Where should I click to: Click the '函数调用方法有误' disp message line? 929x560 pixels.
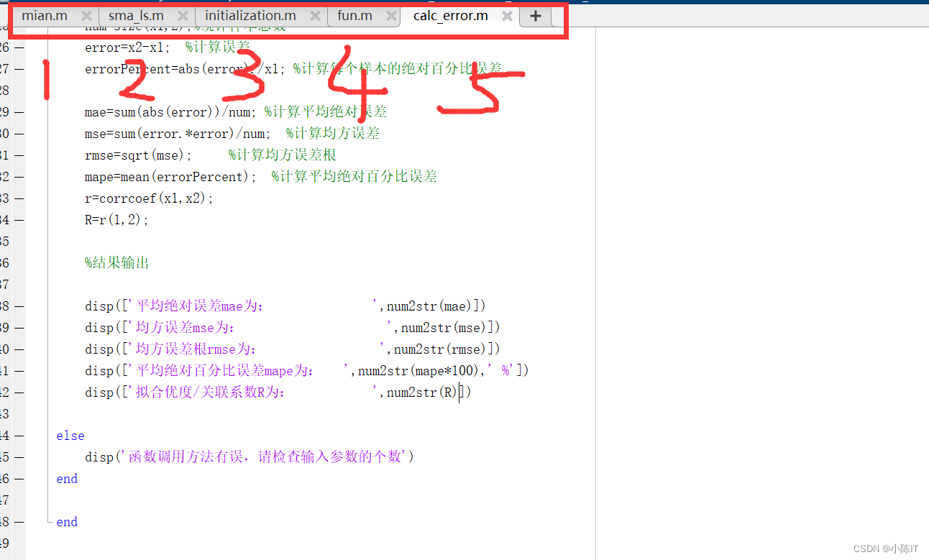(x=250, y=457)
